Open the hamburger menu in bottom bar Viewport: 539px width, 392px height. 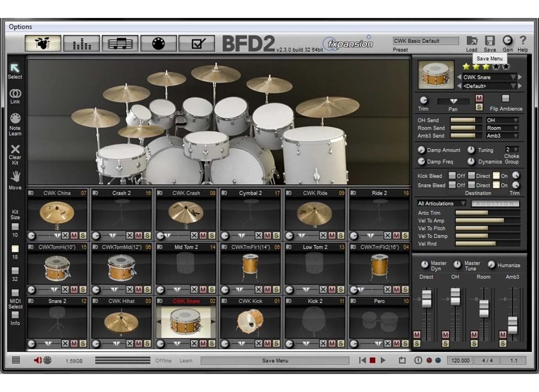point(16,360)
